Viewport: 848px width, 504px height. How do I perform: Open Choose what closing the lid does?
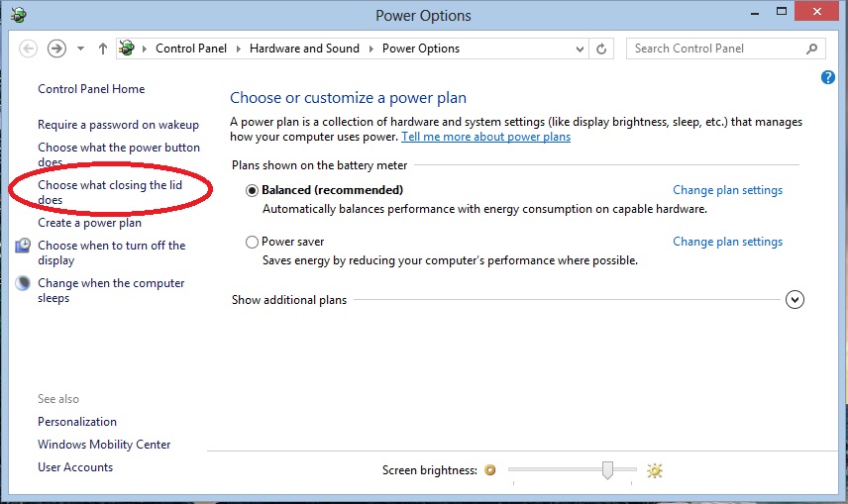pos(110,192)
